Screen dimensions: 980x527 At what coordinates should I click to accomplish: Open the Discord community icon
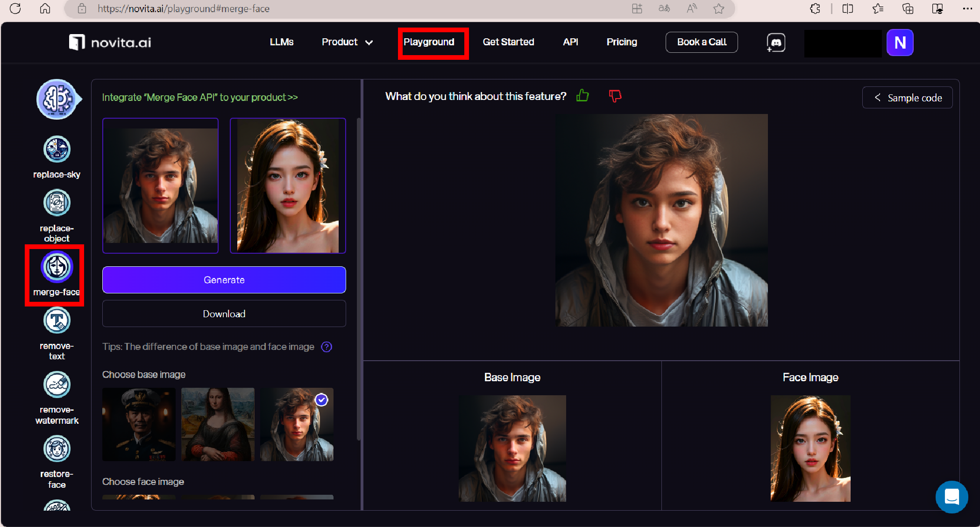(x=775, y=43)
